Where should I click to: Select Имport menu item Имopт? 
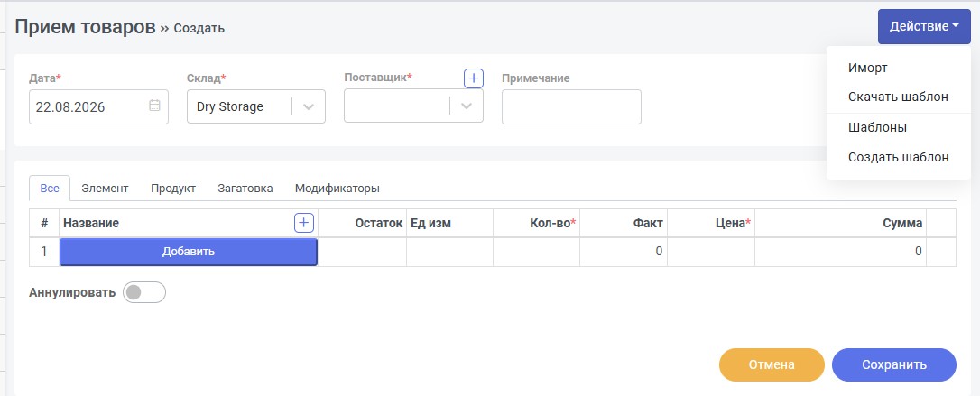tap(867, 68)
